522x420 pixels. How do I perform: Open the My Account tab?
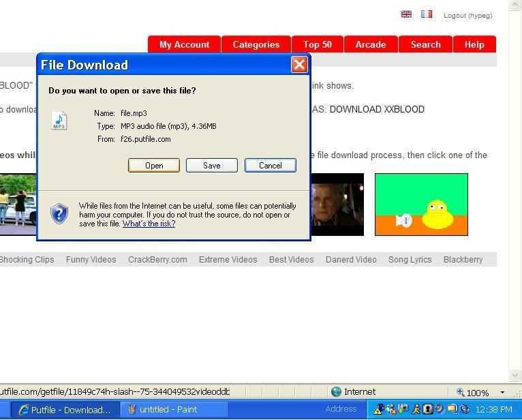click(x=184, y=44)
